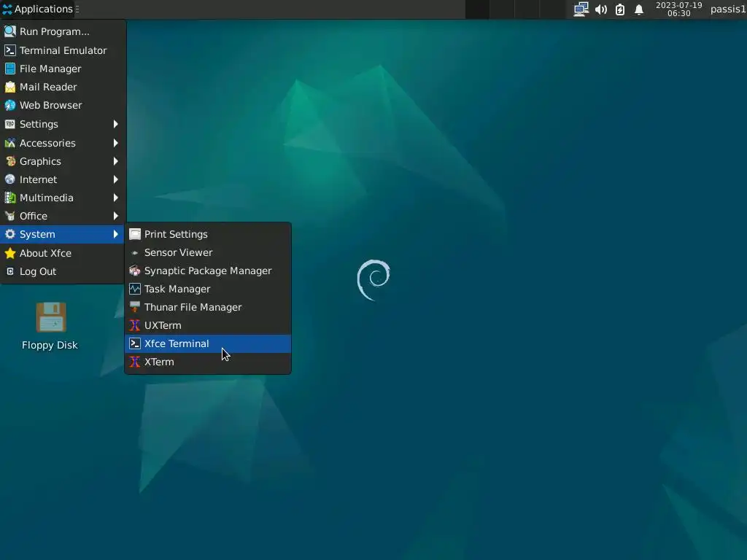Click the UXTerm X icon

[x=135, y=325]
